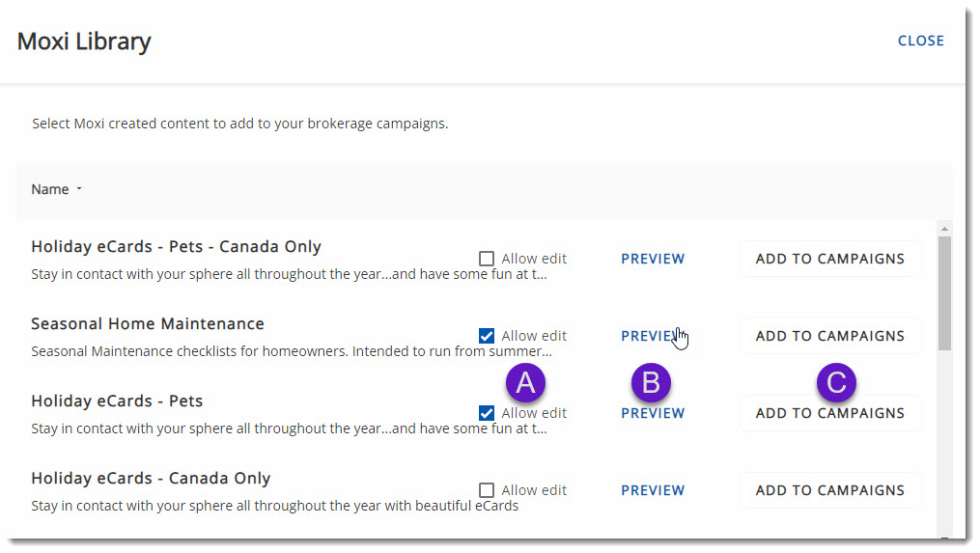Add Seasonal Home Maintenance to campaigns
Screen dimensions: 980x553
[829, 336]
